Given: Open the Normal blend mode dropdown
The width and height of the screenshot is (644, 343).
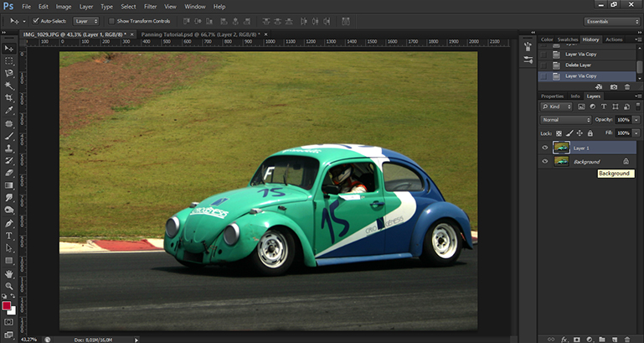Looking at the screenshot, I should pyautogui.click(x=566, y=120).
